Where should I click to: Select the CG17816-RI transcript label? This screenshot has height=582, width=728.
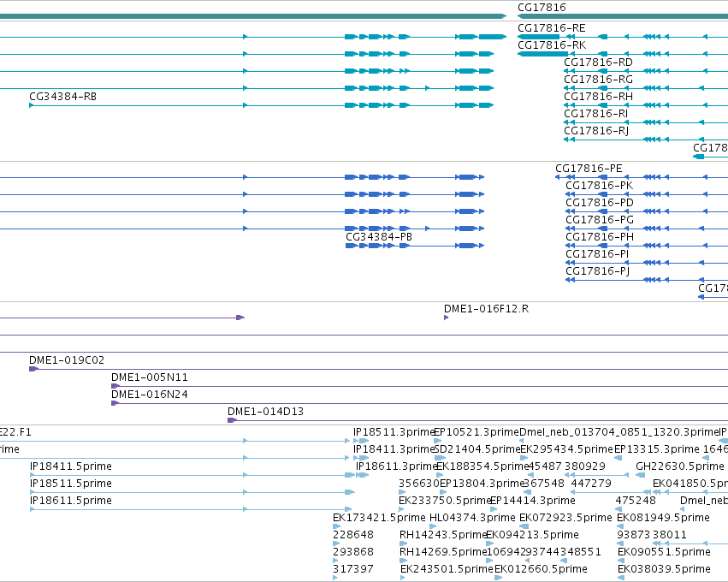[595, 115]
